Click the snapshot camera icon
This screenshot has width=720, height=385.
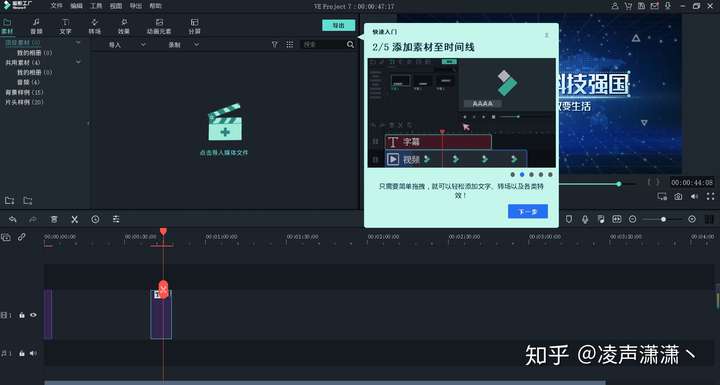(x=678, y=197)
